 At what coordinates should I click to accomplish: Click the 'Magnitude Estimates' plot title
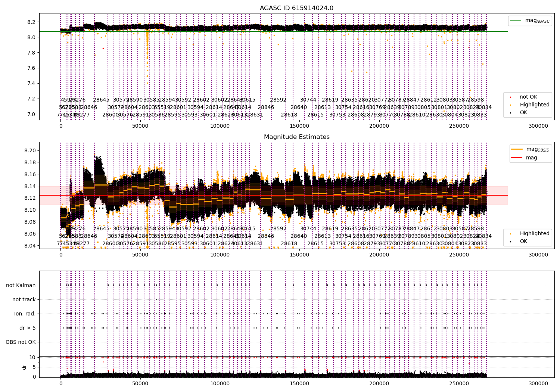pyautogui.click(x=297, y=137)
